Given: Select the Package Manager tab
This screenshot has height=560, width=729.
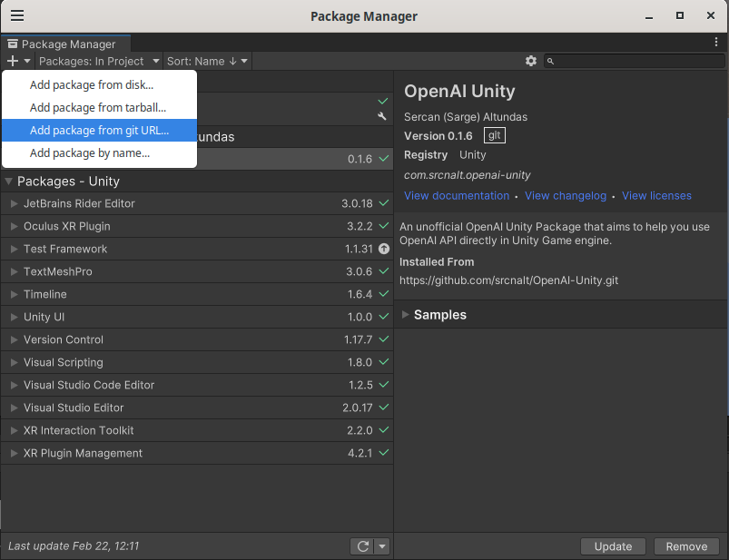Looking at the screenshot, I should point(66,44).
